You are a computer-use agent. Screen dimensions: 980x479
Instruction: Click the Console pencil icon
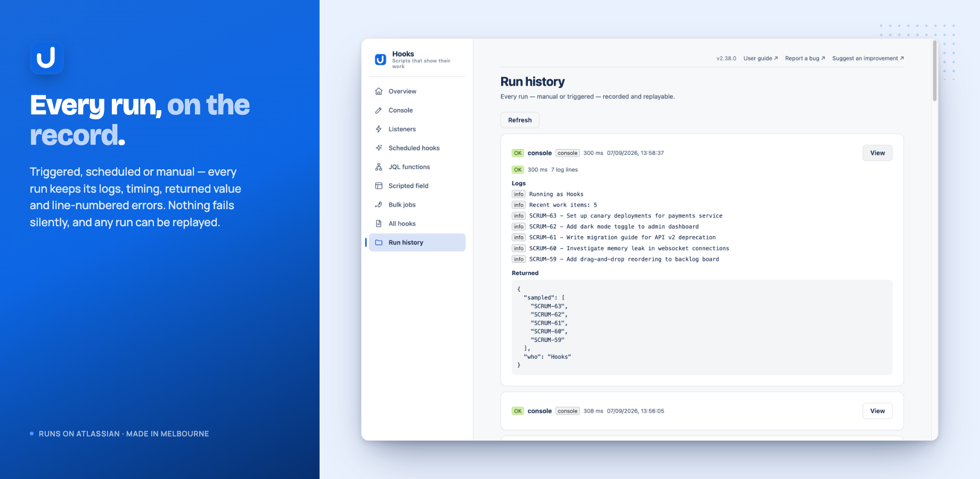[379, 110]
